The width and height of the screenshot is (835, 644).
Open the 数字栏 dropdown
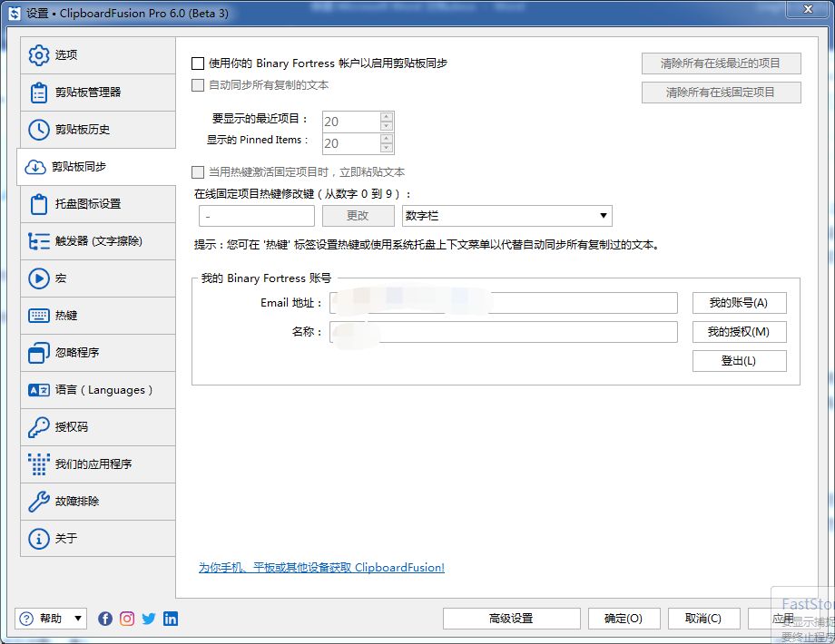(x=507, y=216)
